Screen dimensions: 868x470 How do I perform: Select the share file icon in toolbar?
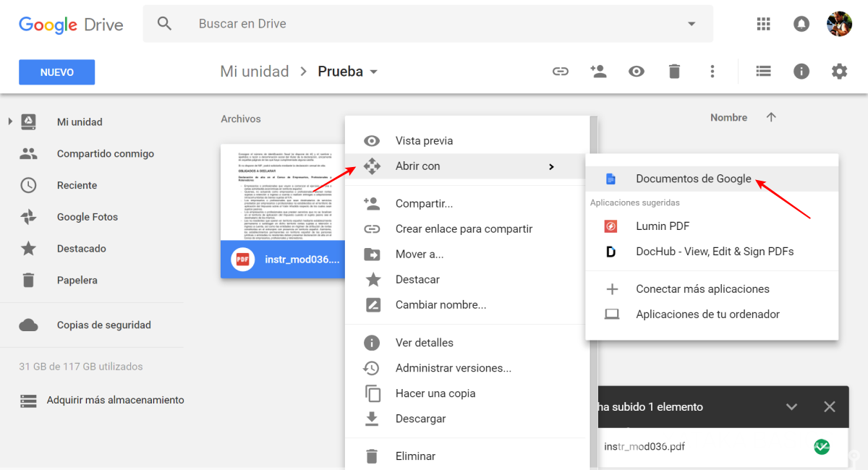coord(598,71)
